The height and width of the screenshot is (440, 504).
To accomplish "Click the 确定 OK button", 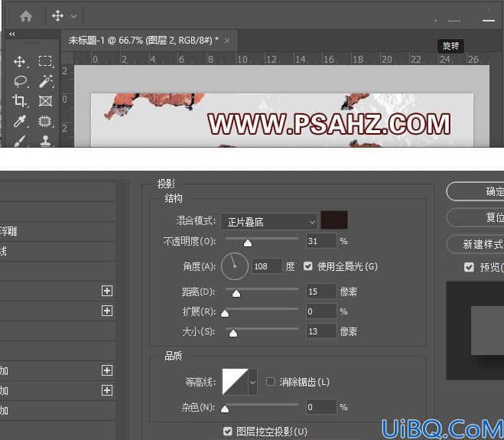I will tap(476, 191).
